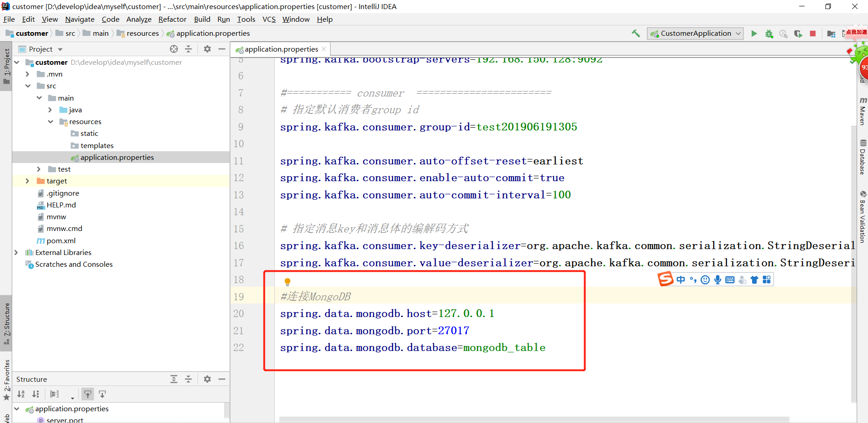
Task: Select pom.xml in the project tree
Action: coord(61,240)
